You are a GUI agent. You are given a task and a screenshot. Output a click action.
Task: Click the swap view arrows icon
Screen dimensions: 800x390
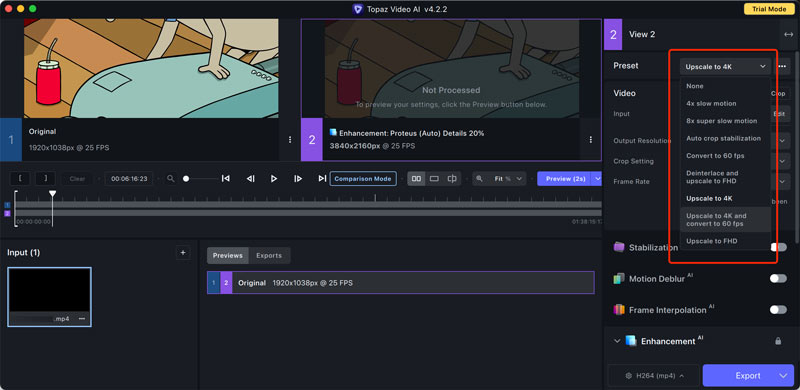pos(788,34)
